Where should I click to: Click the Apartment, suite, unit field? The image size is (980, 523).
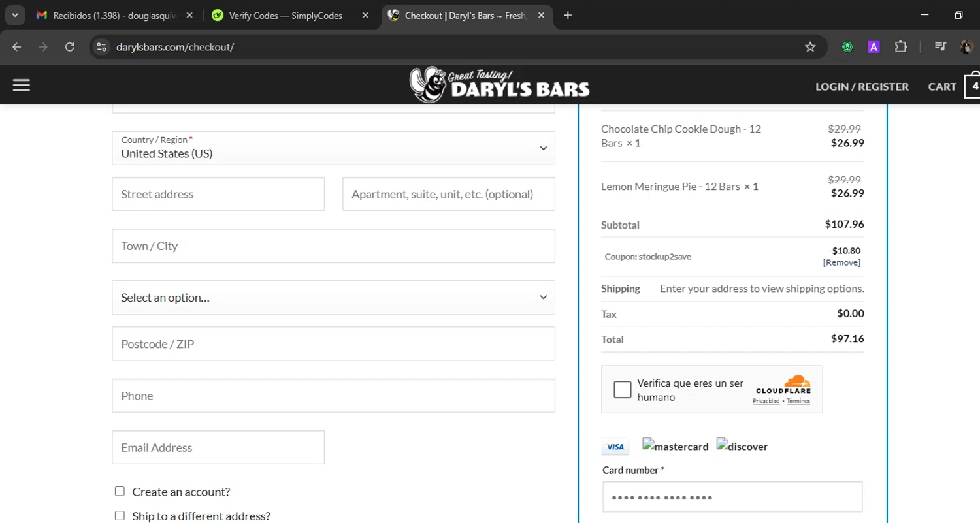click(449, 194)
